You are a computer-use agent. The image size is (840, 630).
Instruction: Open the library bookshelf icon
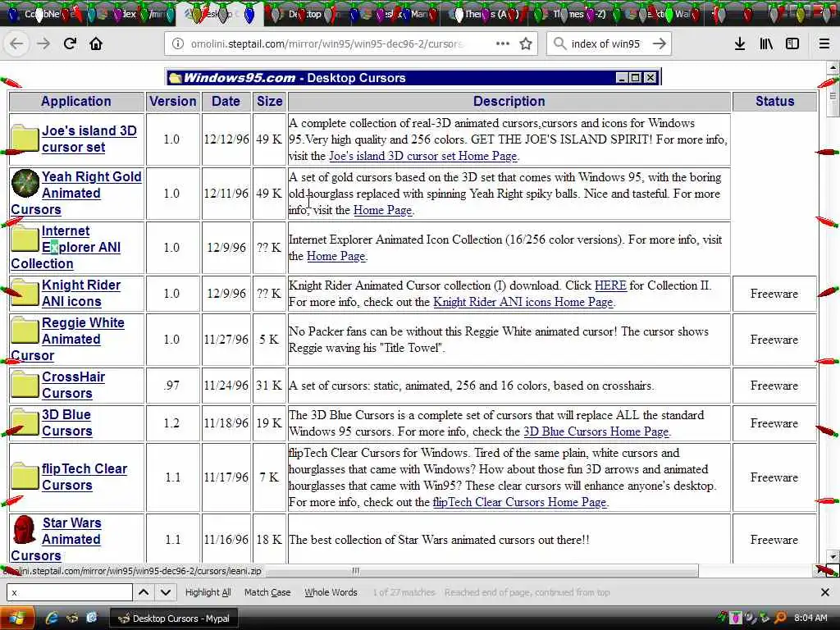pyautogui.click(x=766, y=43)
